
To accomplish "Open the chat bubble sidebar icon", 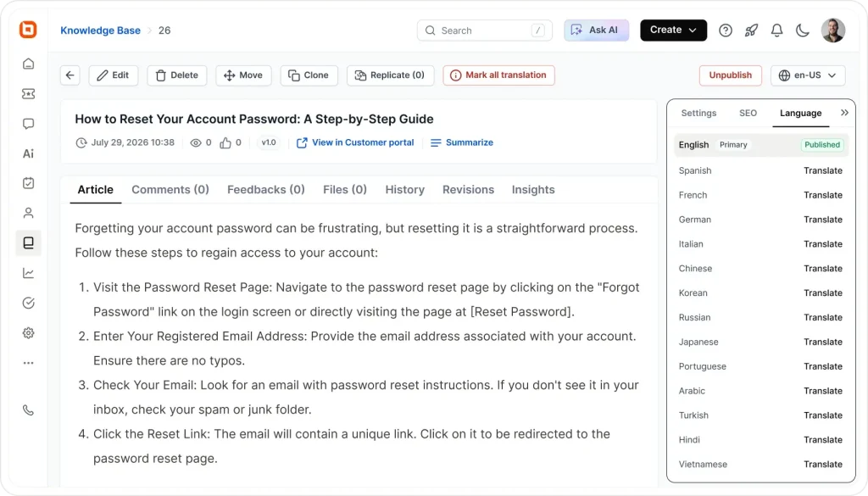I will pos(28,124).
